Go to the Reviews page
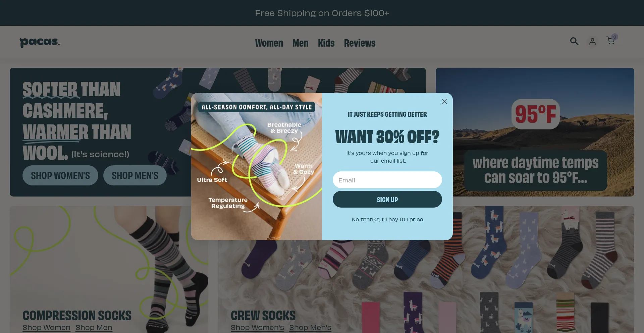 pyautogui.click(x=360, y=43)
